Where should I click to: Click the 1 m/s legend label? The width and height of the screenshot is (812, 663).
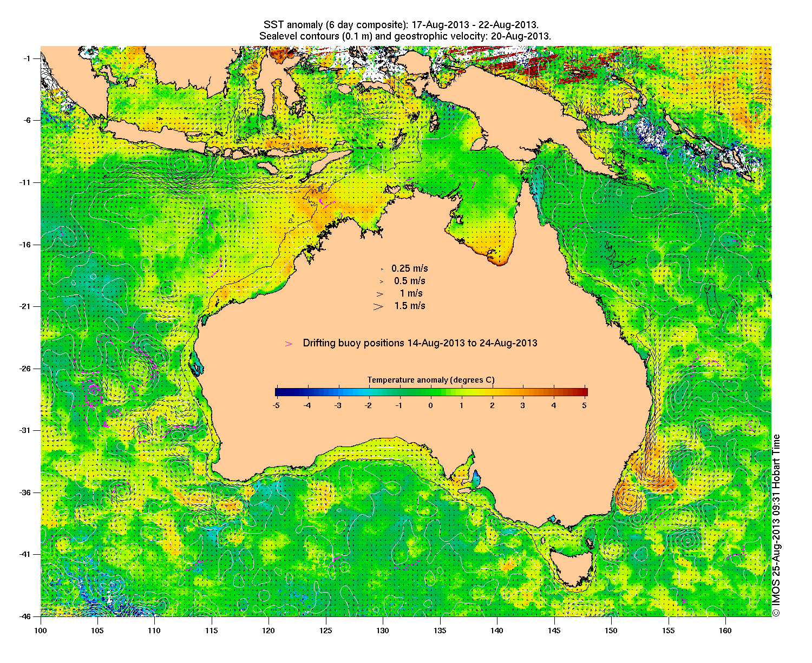click(411, 293)
